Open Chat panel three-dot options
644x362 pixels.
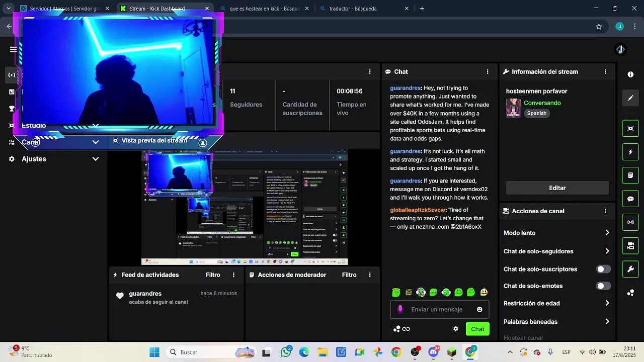click(x=488, y=72)
